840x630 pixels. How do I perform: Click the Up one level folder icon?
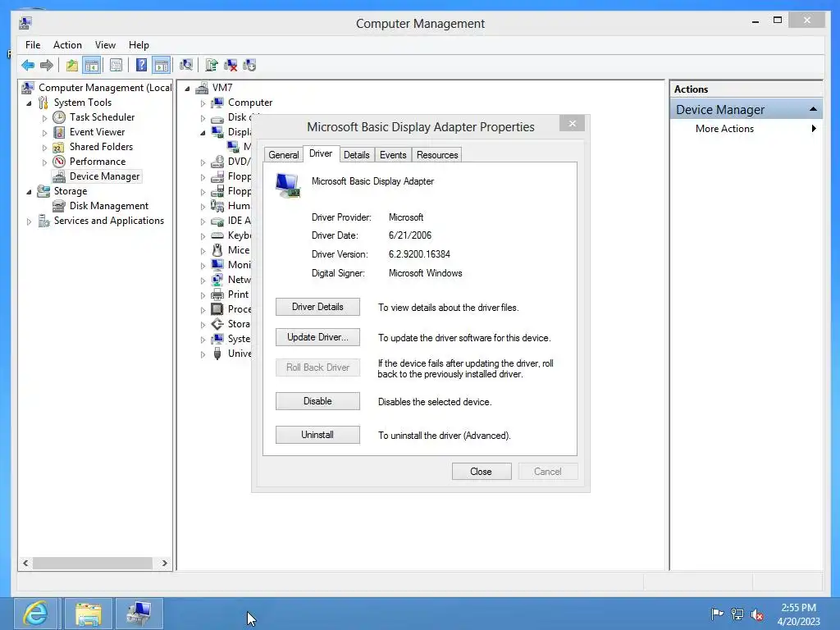click(72, 66)
